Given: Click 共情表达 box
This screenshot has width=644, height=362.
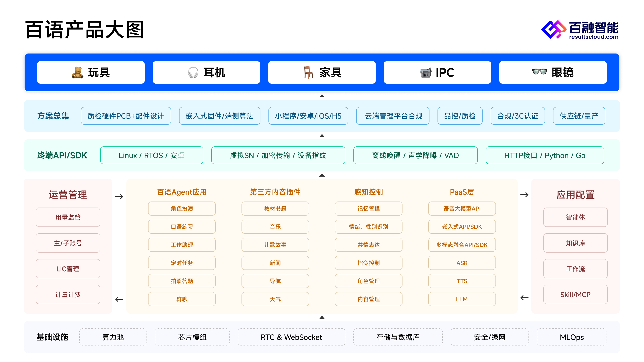Looking at the screenshot, I should pos(369,245).
